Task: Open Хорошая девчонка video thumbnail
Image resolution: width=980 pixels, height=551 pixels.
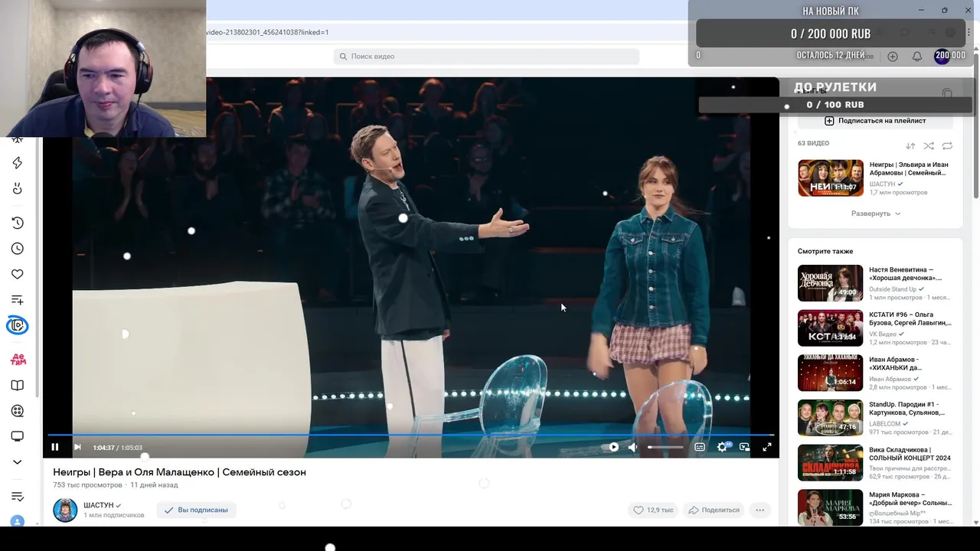Action: 831,283
